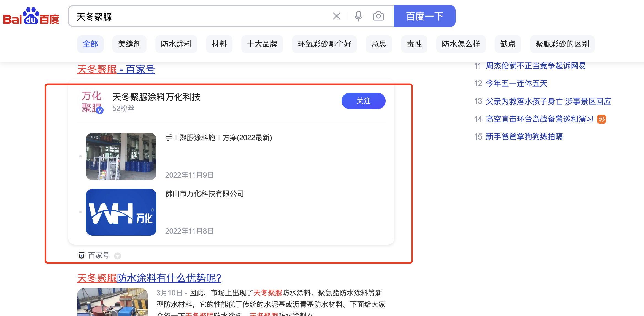Select the 十大品牌 filter tab
644x316 pixels.
[x=262, y=44]
